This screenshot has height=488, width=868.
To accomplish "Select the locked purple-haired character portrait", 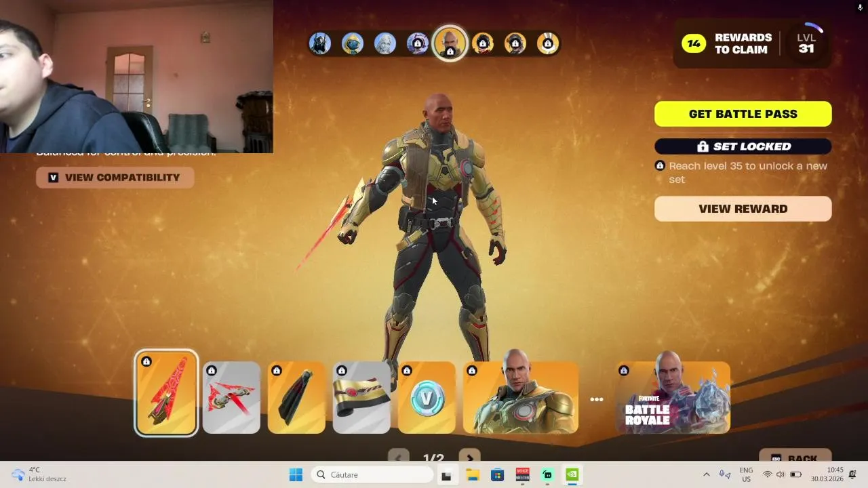I will 418,43.
